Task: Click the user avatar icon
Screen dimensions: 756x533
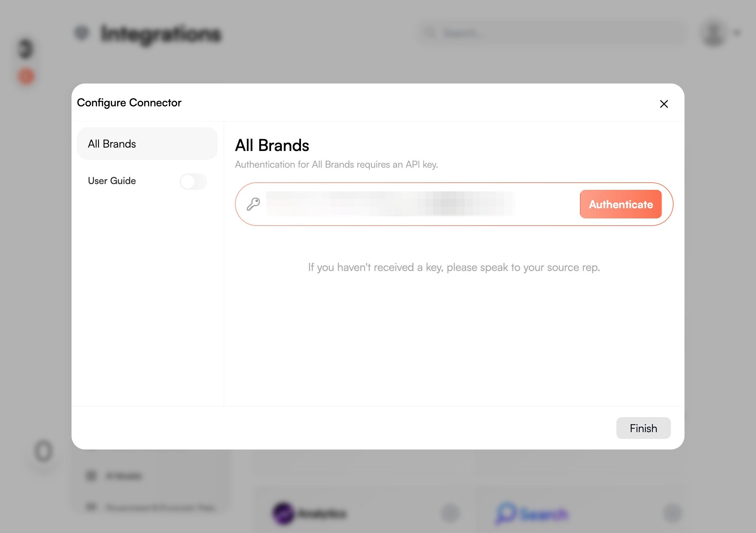Action: 713,33
